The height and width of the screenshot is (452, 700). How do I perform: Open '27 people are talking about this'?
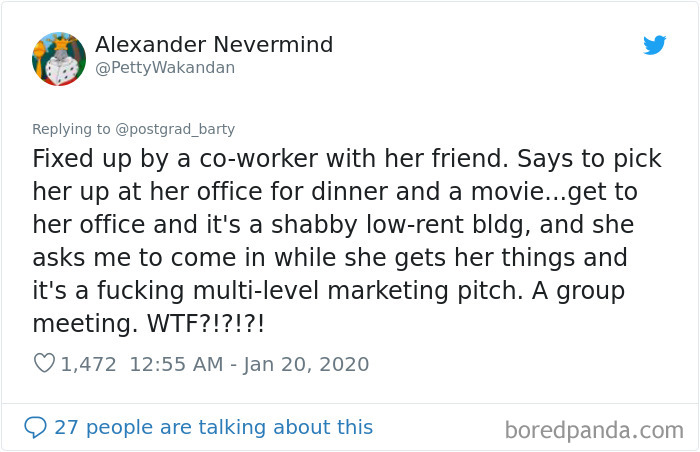213,427
